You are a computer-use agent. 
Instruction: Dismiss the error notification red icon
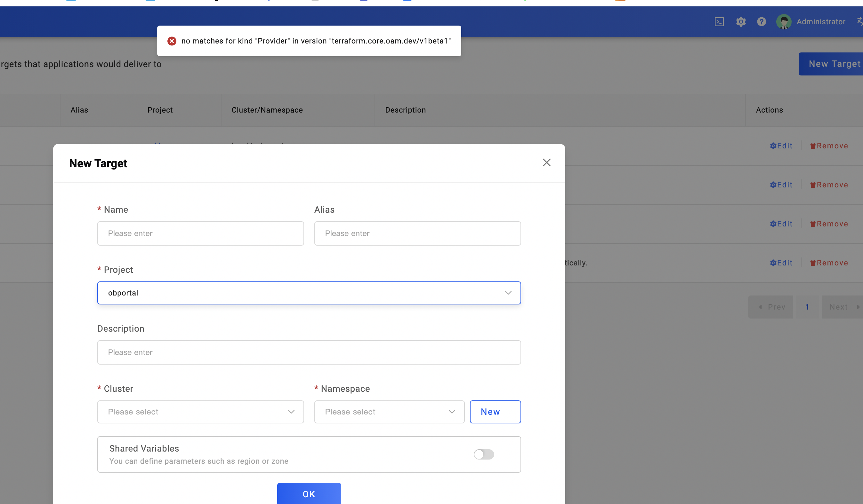[x=172, y=41]
